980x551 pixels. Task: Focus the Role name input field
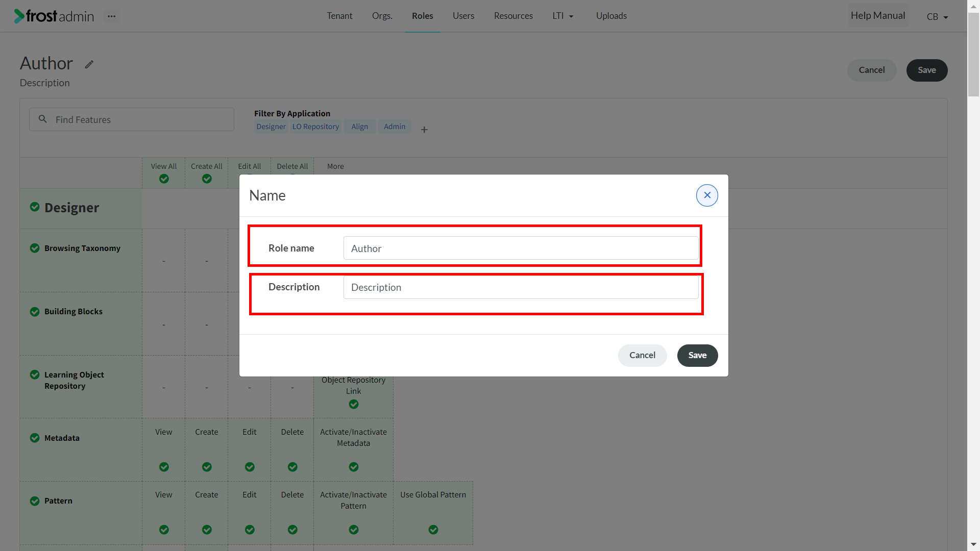pyautogui.click(x=521, y=248)
